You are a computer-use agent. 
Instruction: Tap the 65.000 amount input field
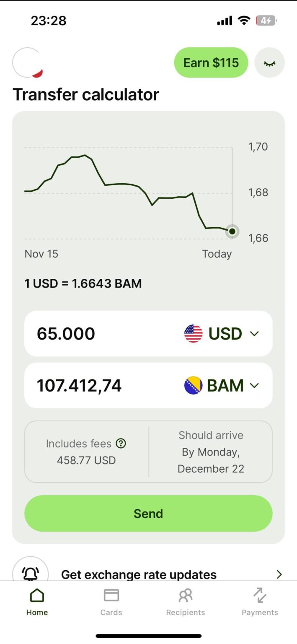point(66,333)
